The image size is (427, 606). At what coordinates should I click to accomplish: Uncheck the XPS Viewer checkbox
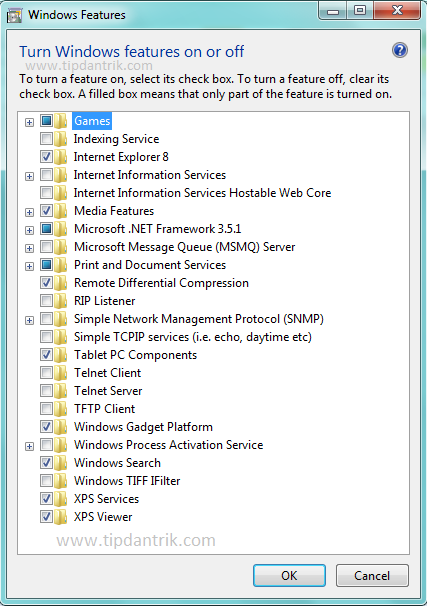[46, 517]
